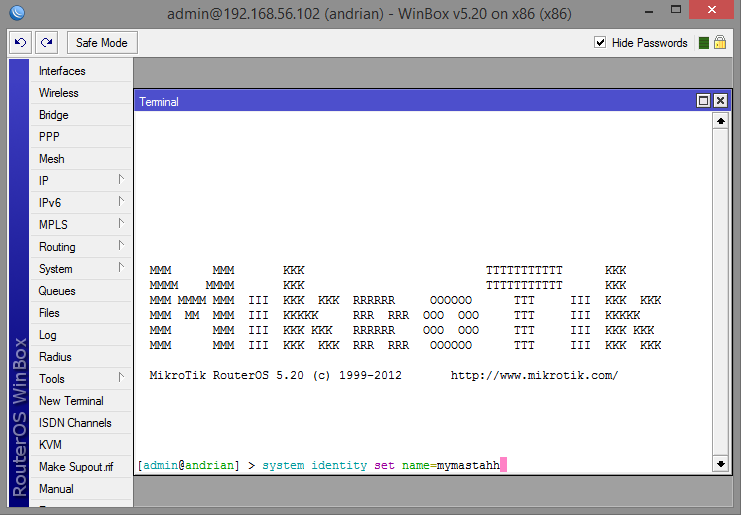Click the MikroTik RouterOS 5.20 text
The image size is (741, 515).
click(x=226, y=376)
